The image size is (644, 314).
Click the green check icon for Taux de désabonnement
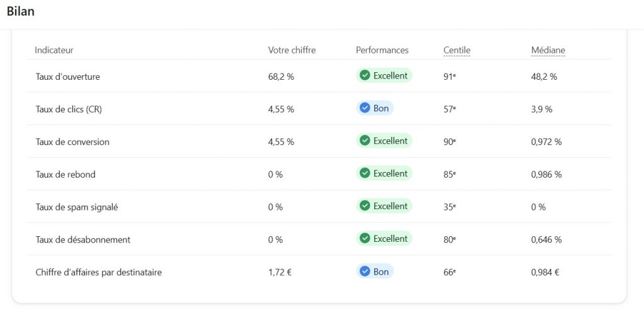point(365,239)
